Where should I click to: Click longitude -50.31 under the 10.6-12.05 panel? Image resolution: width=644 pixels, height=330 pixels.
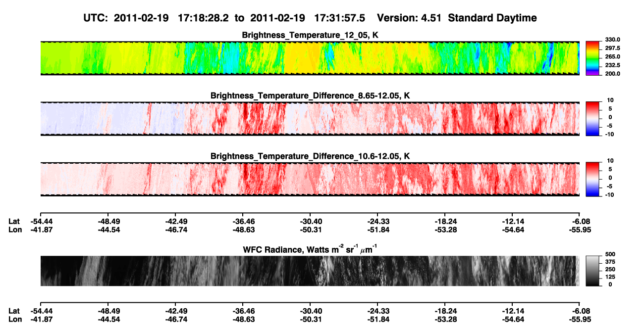coord(311,230)
